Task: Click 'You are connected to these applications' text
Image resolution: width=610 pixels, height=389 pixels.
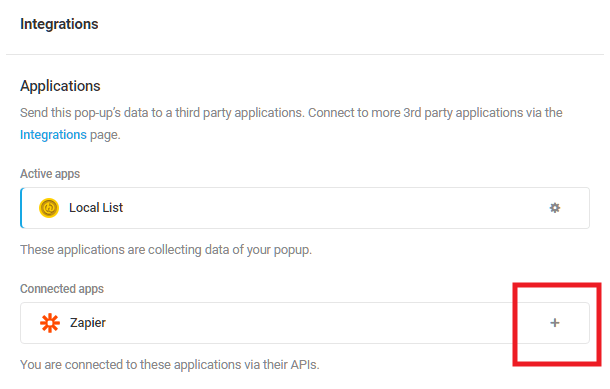Action: [x=170, y=364]
